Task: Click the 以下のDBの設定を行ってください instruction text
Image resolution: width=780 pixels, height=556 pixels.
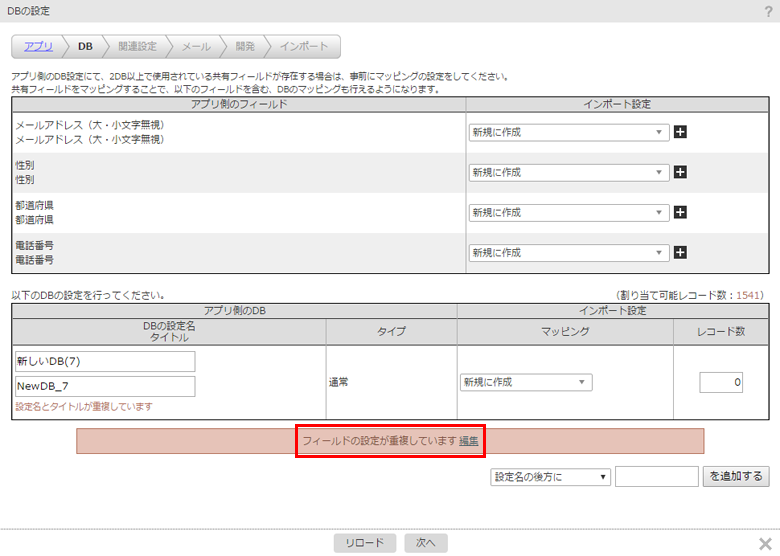Action: (88, 295)
